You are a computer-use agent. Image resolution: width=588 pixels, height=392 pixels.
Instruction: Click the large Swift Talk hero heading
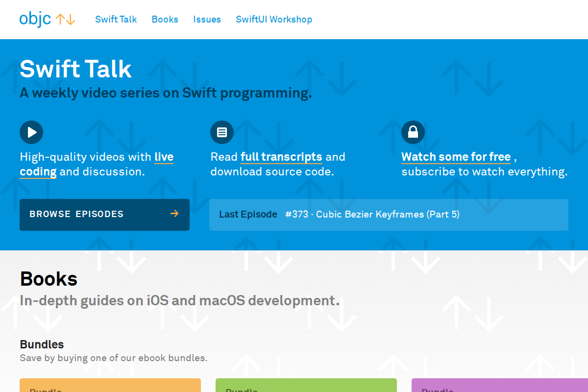click(76, 69)
